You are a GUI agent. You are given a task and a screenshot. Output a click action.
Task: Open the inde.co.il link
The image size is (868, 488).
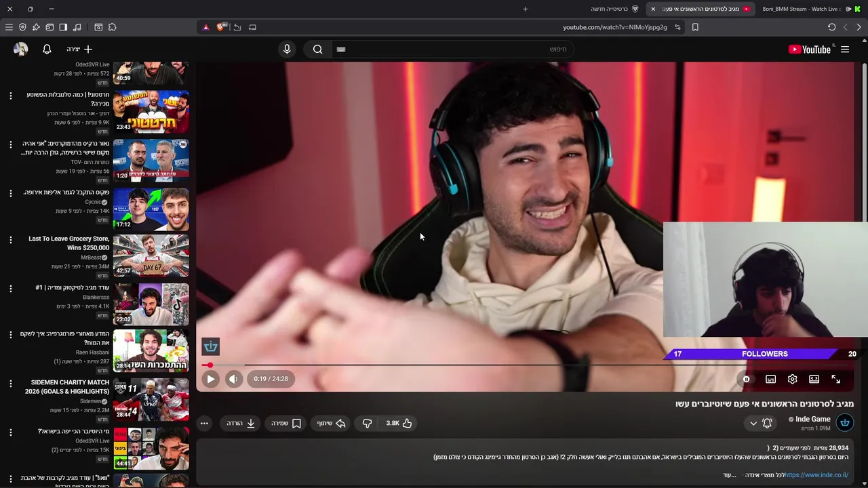816,475
